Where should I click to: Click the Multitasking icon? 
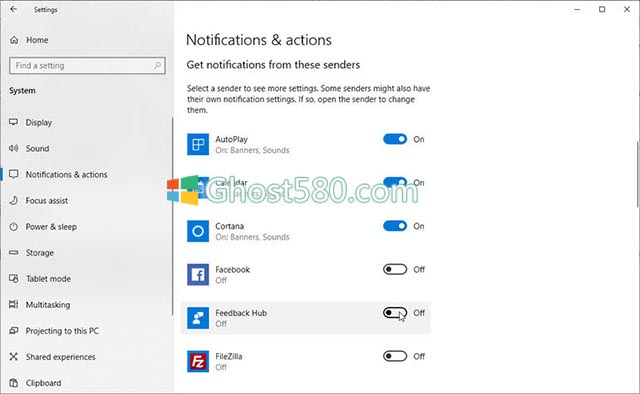[x=13, y=305]
